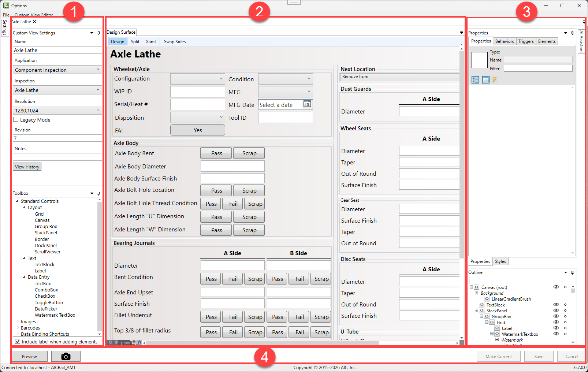
Task: Show events with the lightning bolt icon
Action: (x=495, y=80)
